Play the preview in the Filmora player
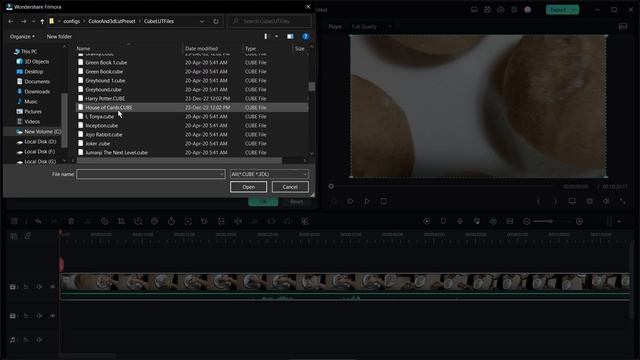Viewport: 640px width, 360px height. 367,201
